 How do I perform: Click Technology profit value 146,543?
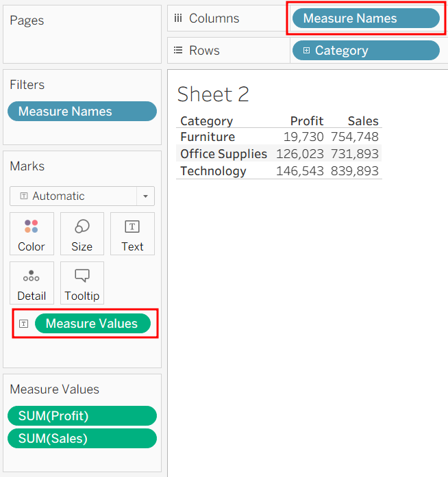click(x=300, y=171)
